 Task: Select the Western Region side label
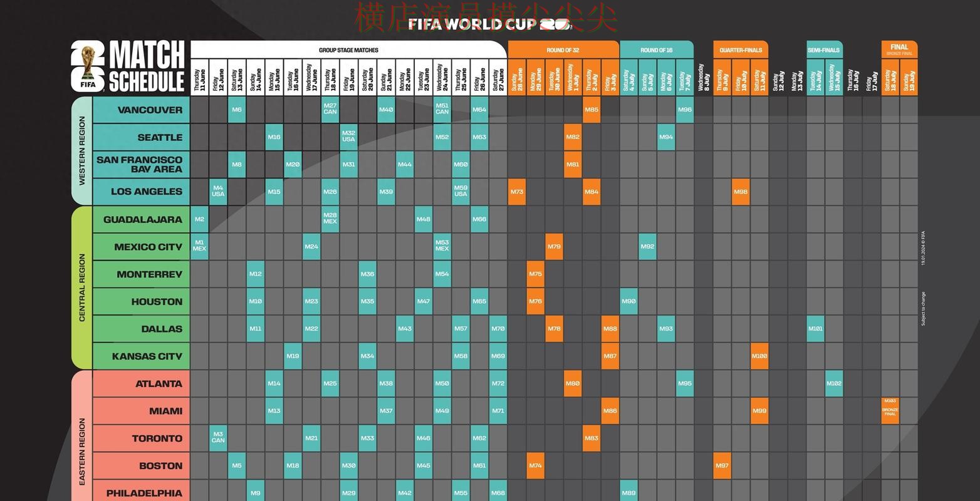pyautogui.click(x=82, y=151)
